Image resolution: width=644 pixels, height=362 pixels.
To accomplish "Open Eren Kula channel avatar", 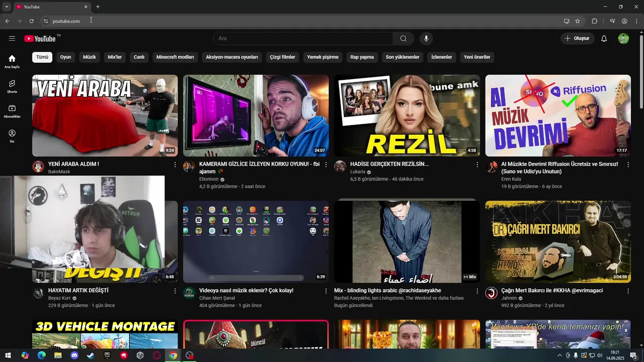I will (x=492, y=167).
